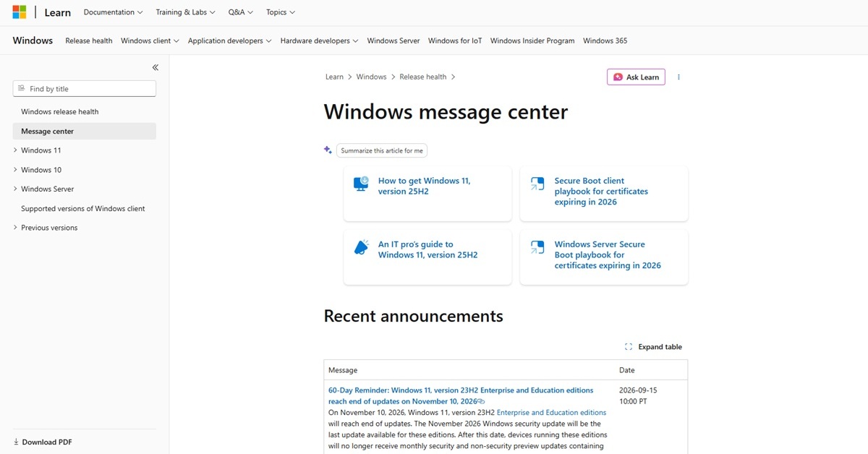The width and height of the screenshot is (868, 454).
Task: Click the Download PDF button
Action: tap(43, 442)
